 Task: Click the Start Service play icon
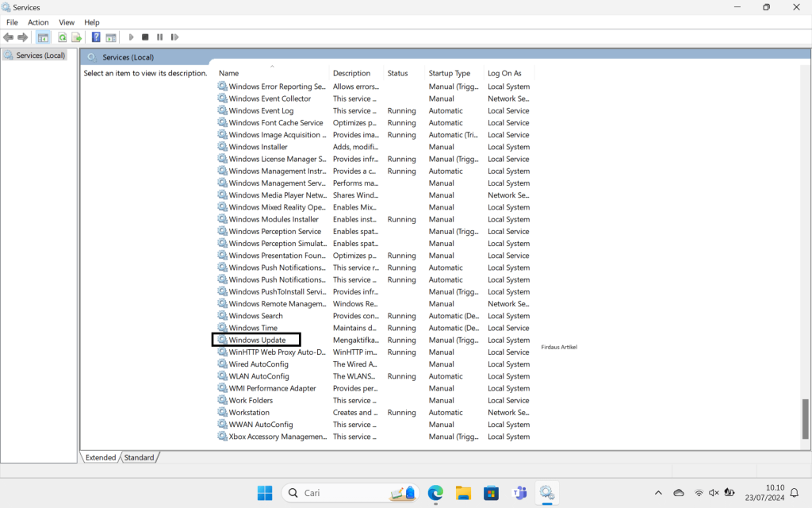point(131,37)
